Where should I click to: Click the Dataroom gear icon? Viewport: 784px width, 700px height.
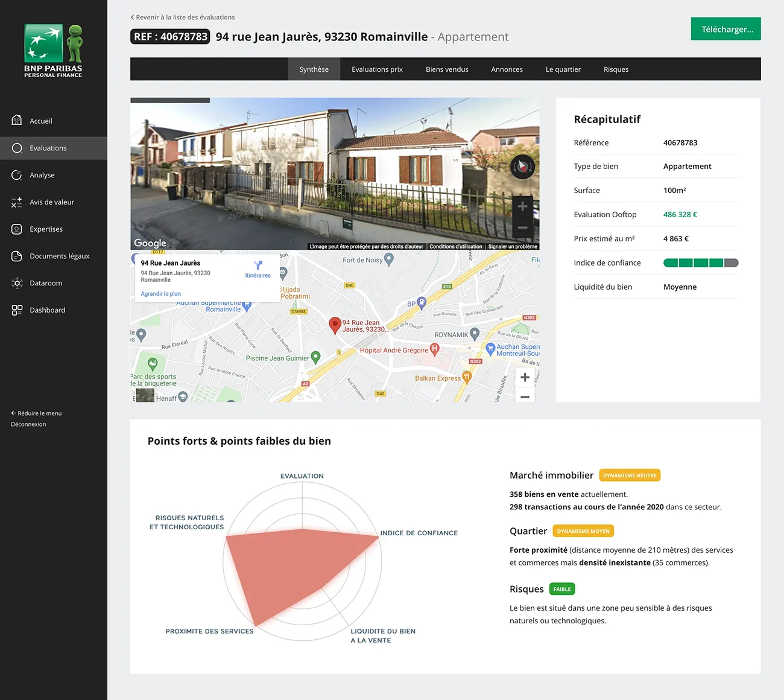click(17, 283)
